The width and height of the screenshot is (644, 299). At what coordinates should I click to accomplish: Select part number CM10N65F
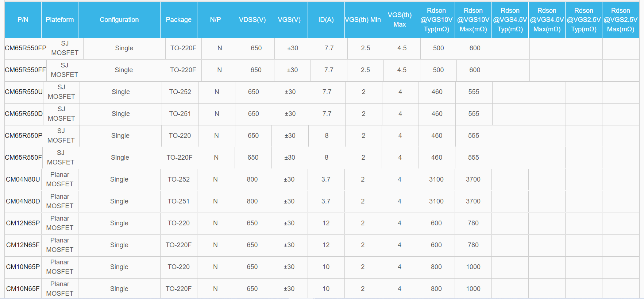(x=23, y=289)
